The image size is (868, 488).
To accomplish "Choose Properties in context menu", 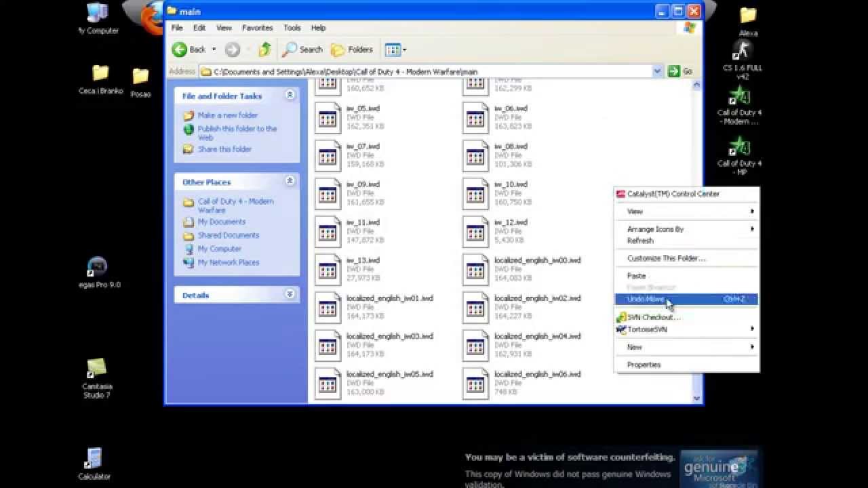I will (686, 365).
